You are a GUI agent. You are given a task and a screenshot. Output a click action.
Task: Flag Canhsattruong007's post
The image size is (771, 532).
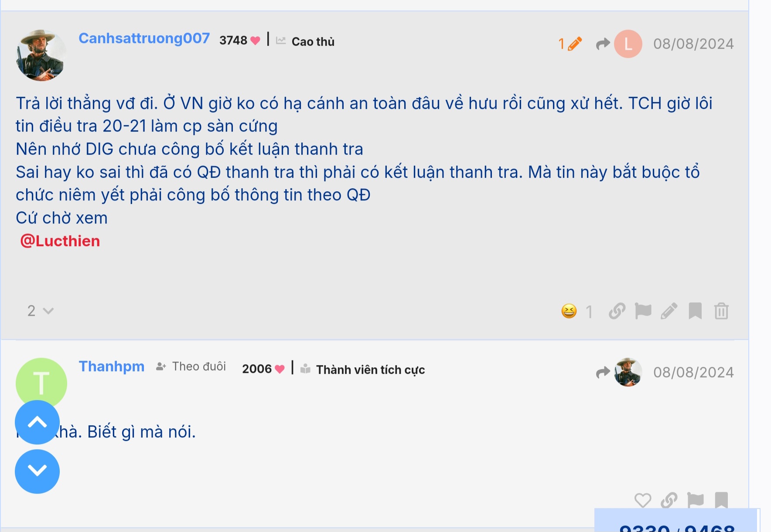[x=643, y=311]
